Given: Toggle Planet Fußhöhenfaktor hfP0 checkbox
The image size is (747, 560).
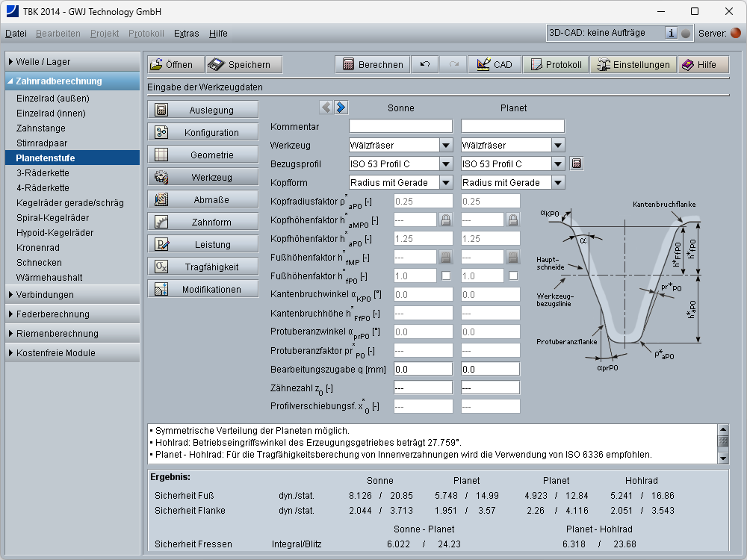Looking at the screenshot, I should 513,276.
